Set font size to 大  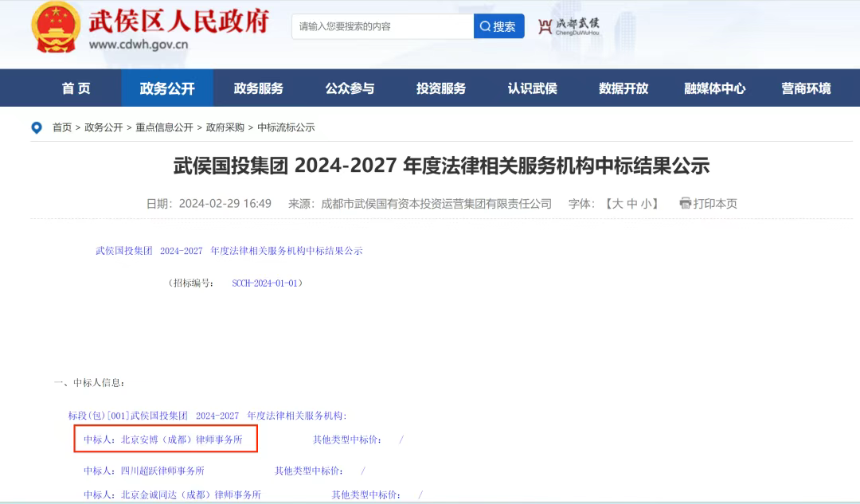[x=617, y=204]
